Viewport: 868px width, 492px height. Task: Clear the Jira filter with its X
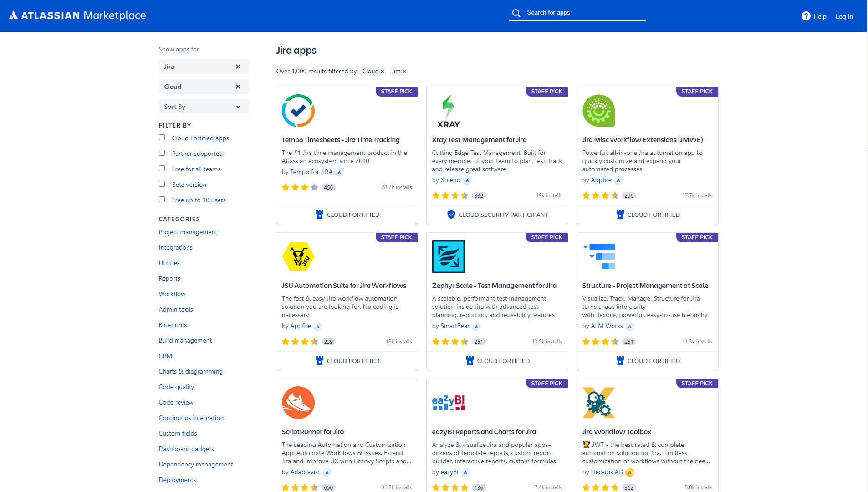coord(238,67)
